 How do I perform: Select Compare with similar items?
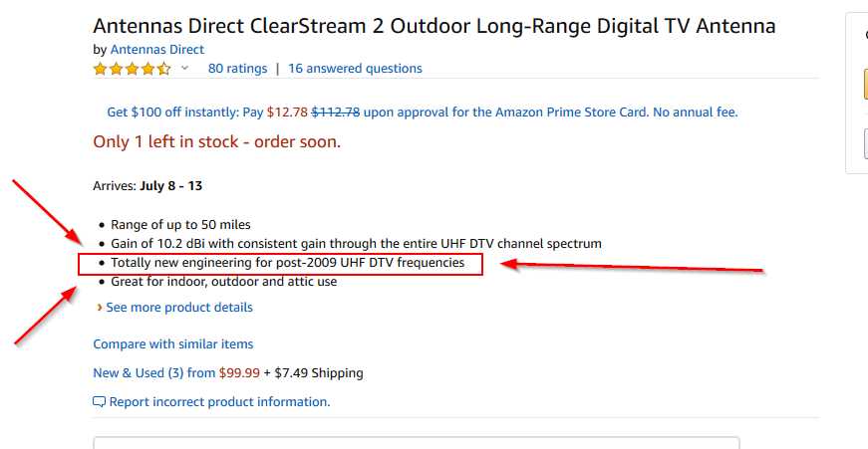(172, 343)
